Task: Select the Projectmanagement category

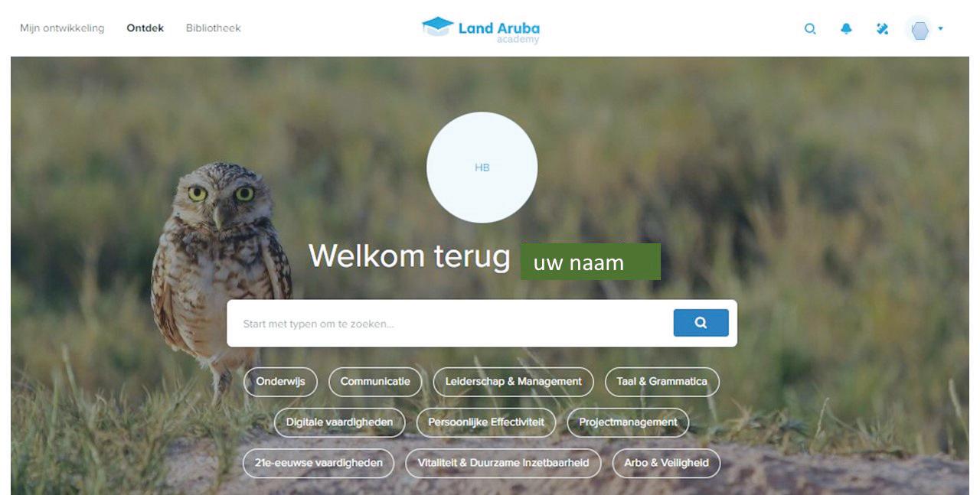Action: click(628, 422)
